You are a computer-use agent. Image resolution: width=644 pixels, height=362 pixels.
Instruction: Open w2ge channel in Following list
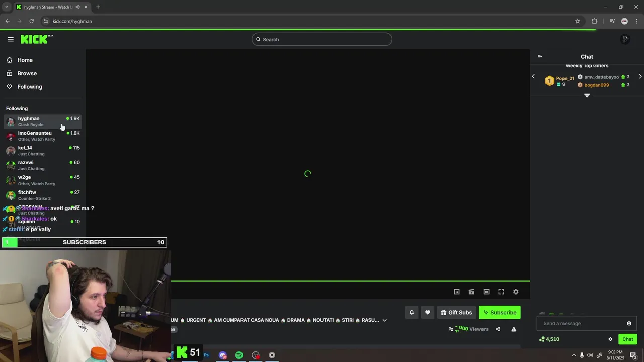(43, 180)
